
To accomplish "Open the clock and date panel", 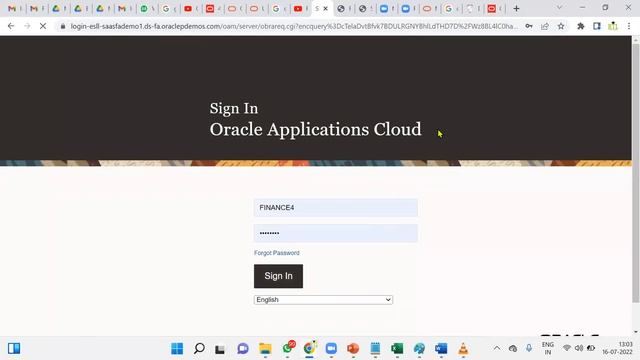I will pyautogui.click(x=618, y=348).
